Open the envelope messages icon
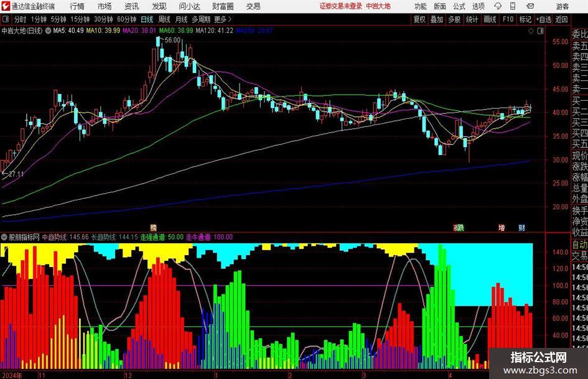 click(530, 6)
